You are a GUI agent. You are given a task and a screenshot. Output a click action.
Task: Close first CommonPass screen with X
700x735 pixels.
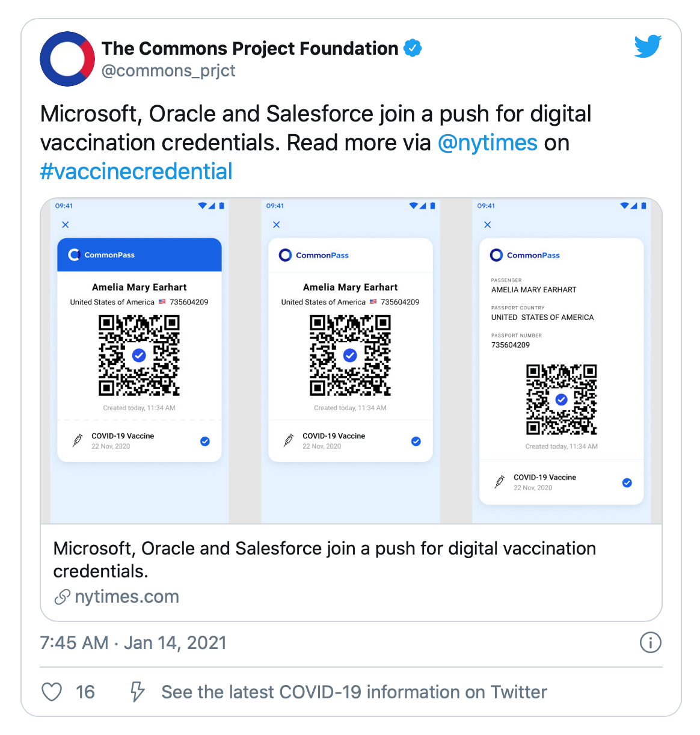pos(66,225)
